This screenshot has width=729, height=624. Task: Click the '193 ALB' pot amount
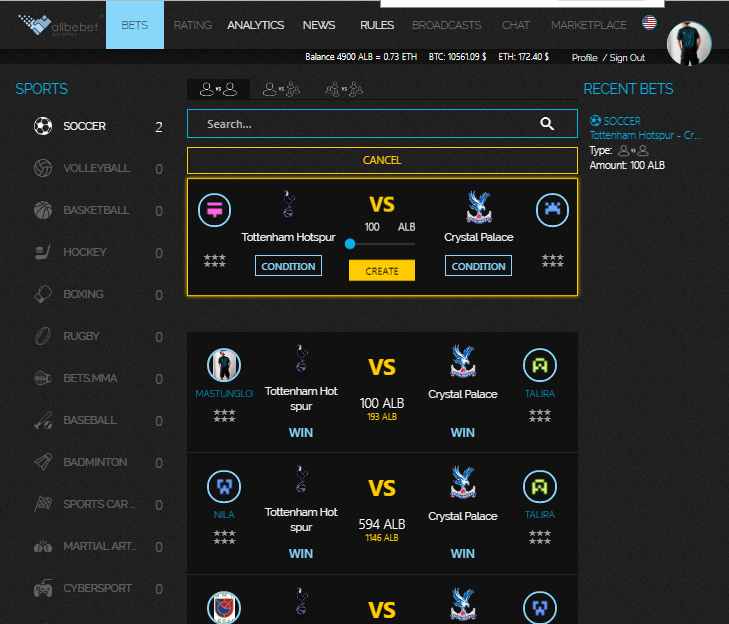[382, 417]
